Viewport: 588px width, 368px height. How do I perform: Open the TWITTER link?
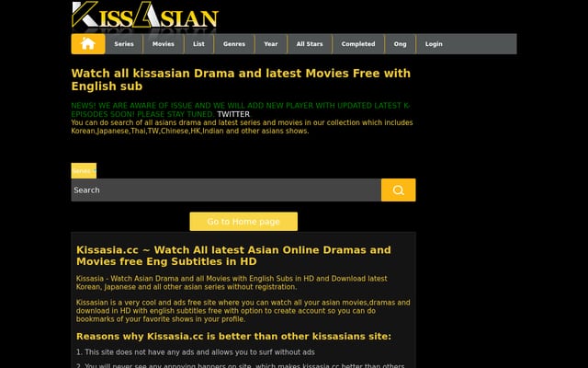coord(233,114)
